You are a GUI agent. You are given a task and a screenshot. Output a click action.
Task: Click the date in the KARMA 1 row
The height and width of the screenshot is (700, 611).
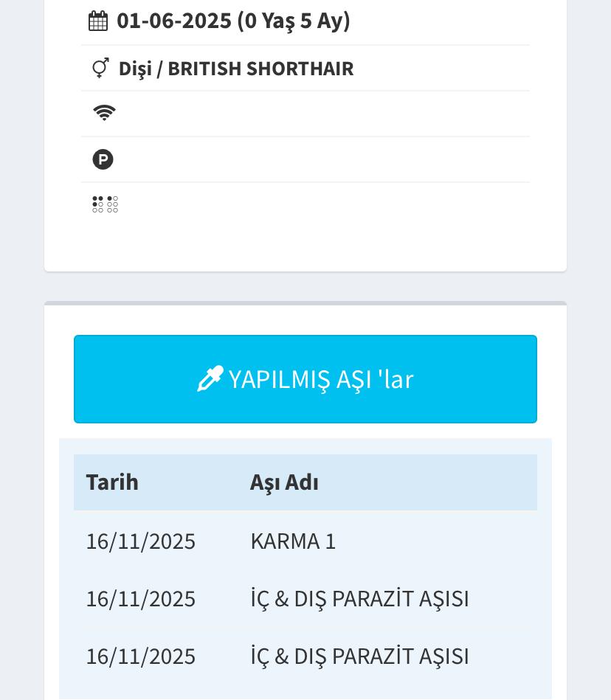[140, 541]
